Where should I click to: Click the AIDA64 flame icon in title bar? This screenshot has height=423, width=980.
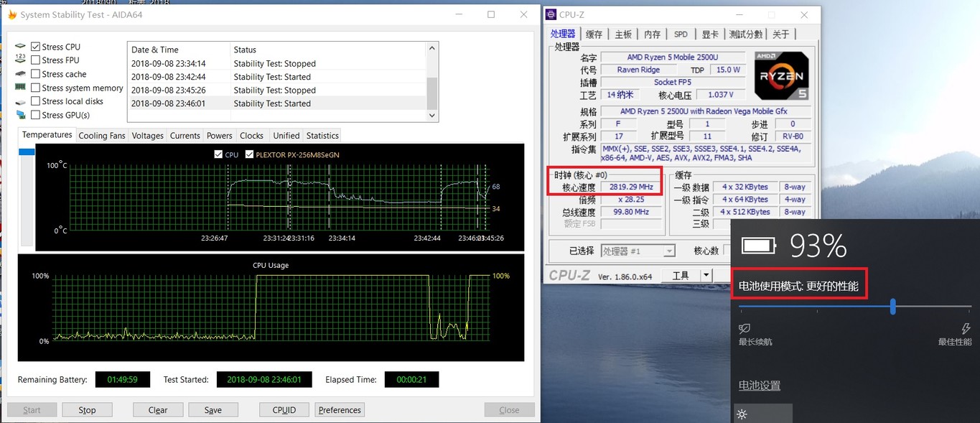pyautogui.click(x=12, y=14)
